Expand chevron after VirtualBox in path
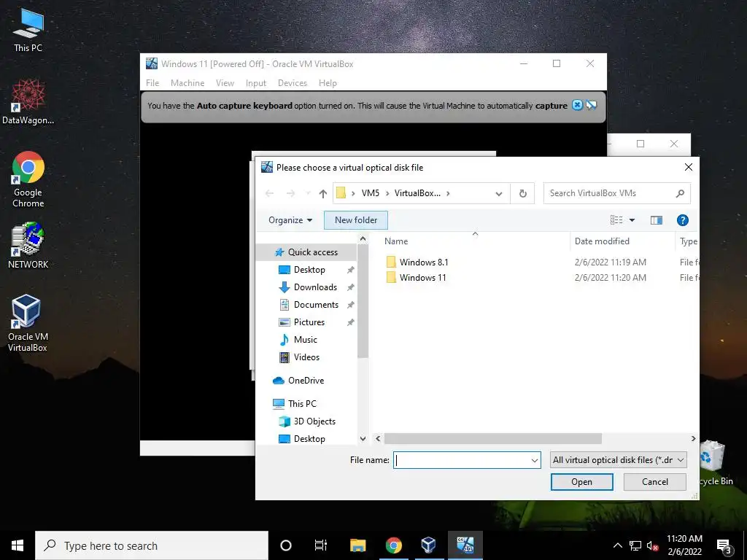Screen dimensions: 747x560 pyautogui.click(x=448, y=193)
